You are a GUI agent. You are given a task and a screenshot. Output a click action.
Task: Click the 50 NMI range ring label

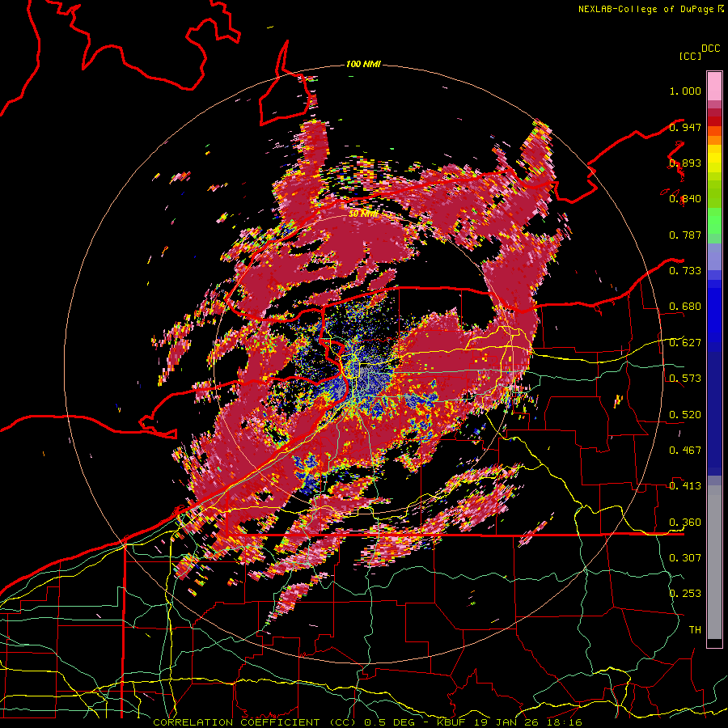click(363, 214)
